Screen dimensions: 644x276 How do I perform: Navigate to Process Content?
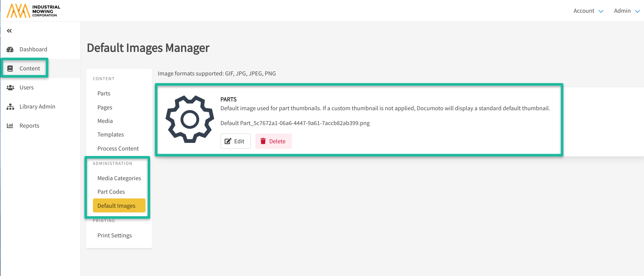[x=118, y=149]
